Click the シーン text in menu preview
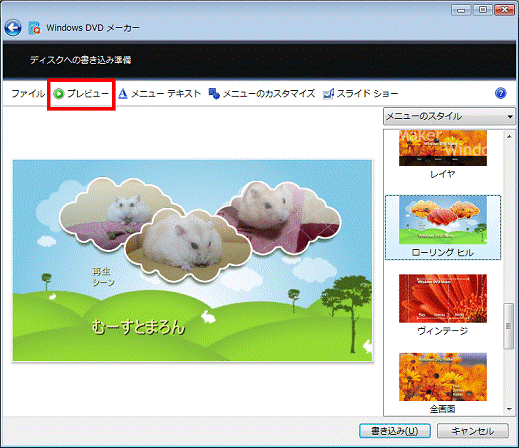This screenshot has width=519, height=448. pos(103,282)
